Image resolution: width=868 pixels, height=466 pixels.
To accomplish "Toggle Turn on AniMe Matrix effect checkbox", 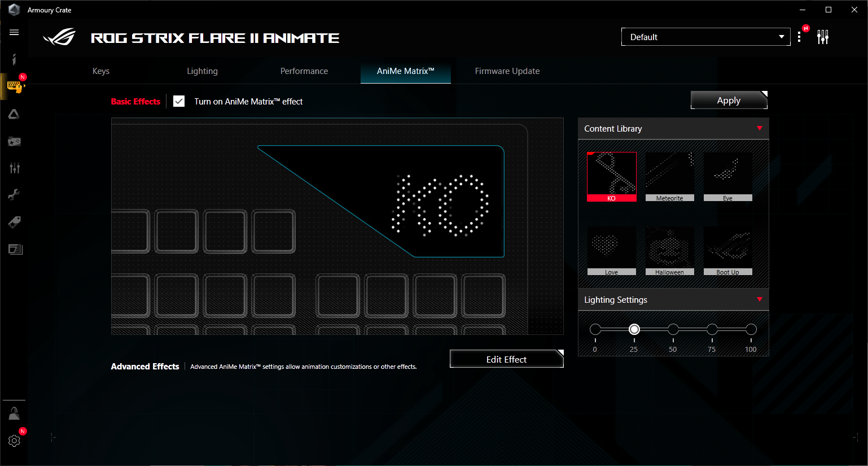I will click(x=179, y=101).
